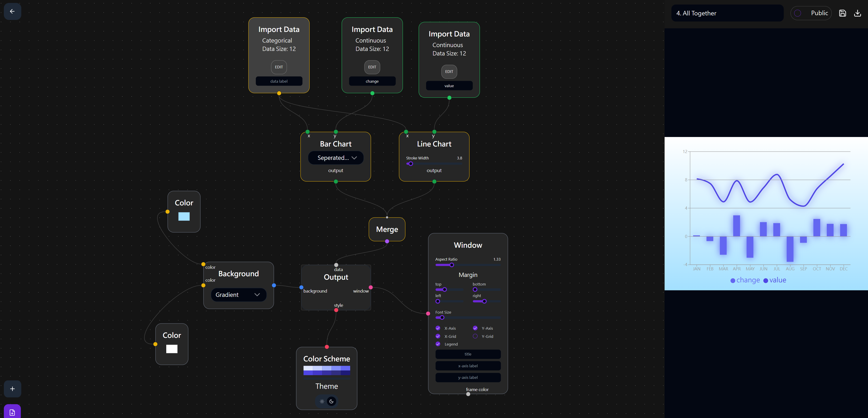Click the Aspect Ratio slider handle
Screen dimensions: 868x418
(x=451, y=265)
